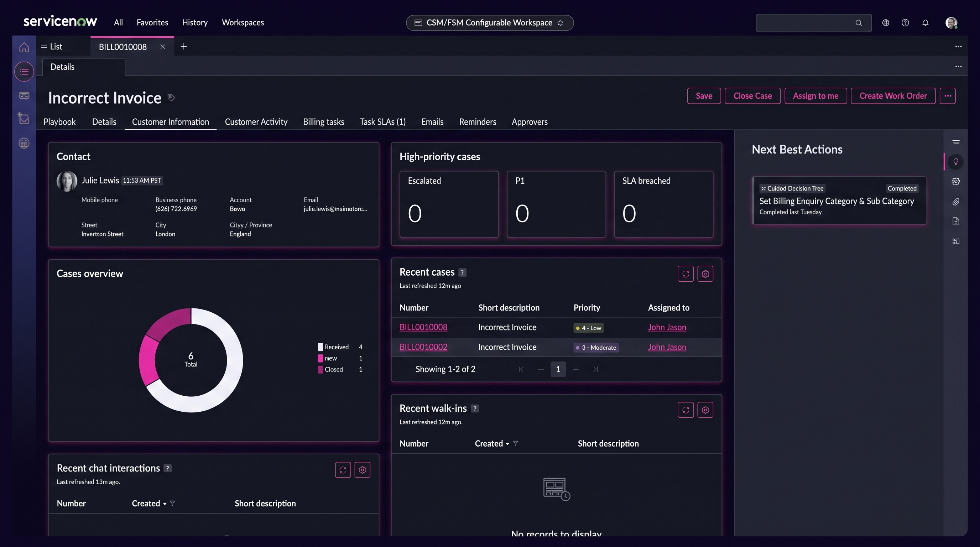
Task: Refresh the Recent cases list
Action: pos(686,274)
